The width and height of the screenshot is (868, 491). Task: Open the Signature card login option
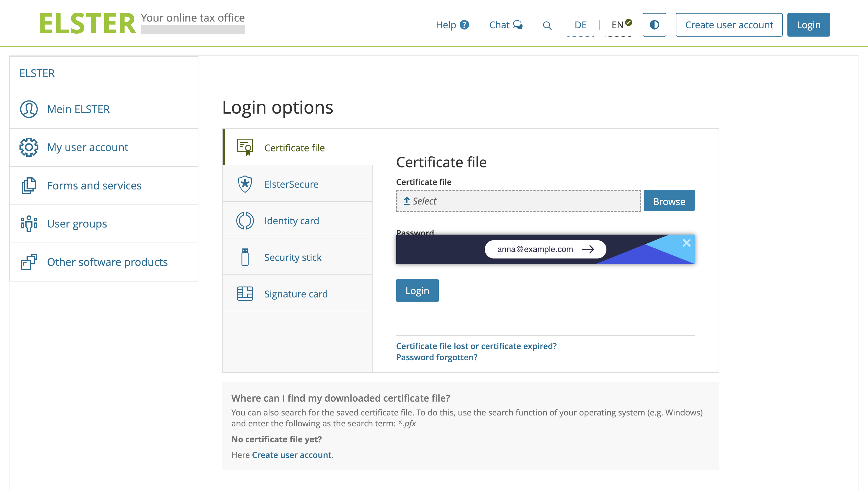[297, 294]
